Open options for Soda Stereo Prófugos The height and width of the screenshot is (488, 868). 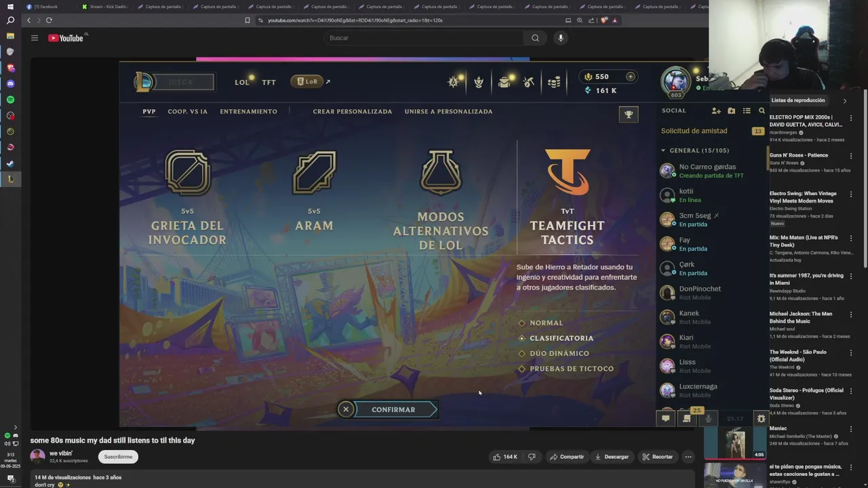(x=851, y=391)
